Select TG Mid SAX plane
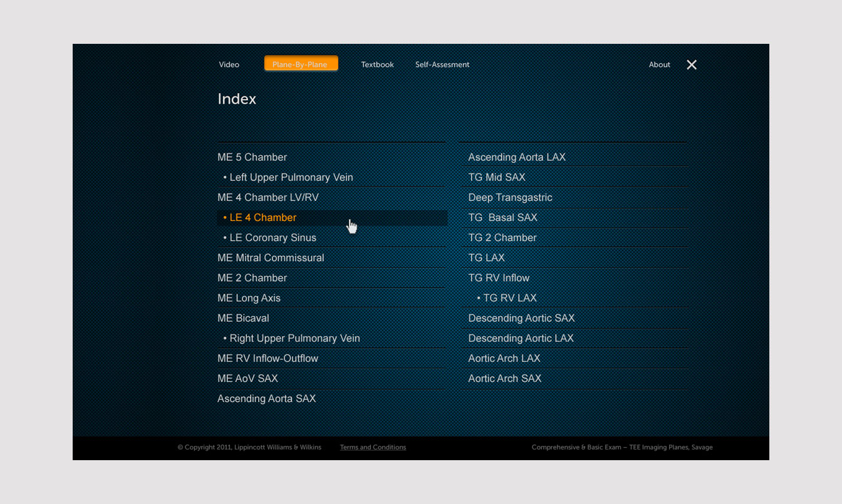 pos(496,177)
